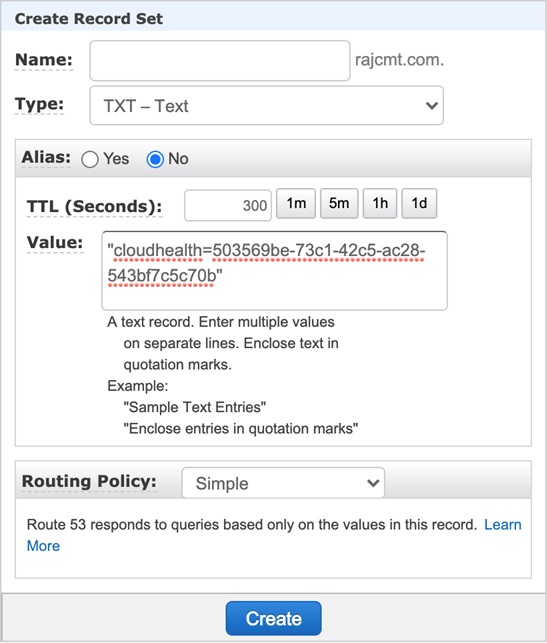This screenshot has width=547, height=643.
Task: Open the Learn More link
Action: (503, 524)
